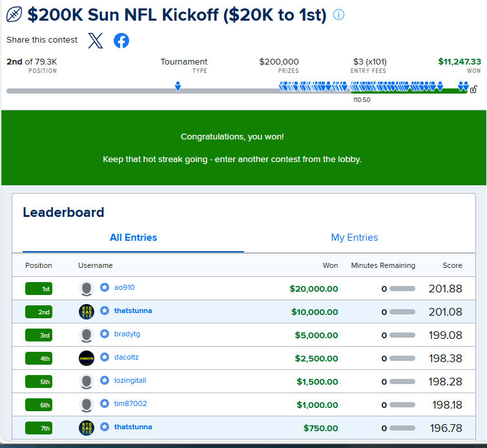This screenshot has height=448, width=487.
Task: Click the rightmost entry marker near lock
Action: pos(466,86)
